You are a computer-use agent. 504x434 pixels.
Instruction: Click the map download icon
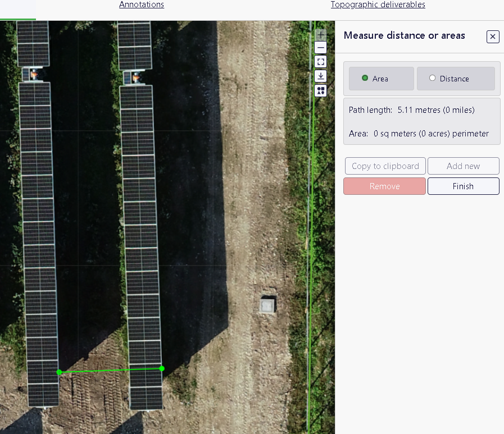tap(320, 76)
